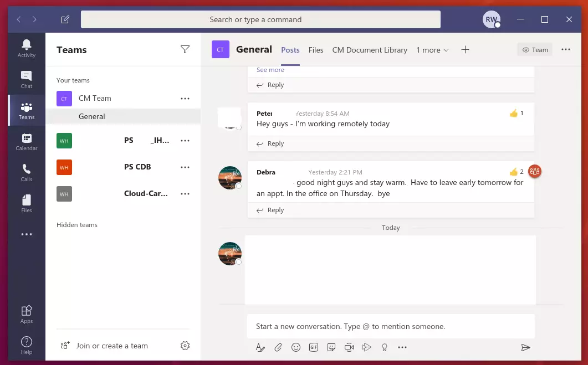This screenshot has width=588, height=365.
Task: Show more apps ellipsis in sidebar
Action: (x=26, y=234)
